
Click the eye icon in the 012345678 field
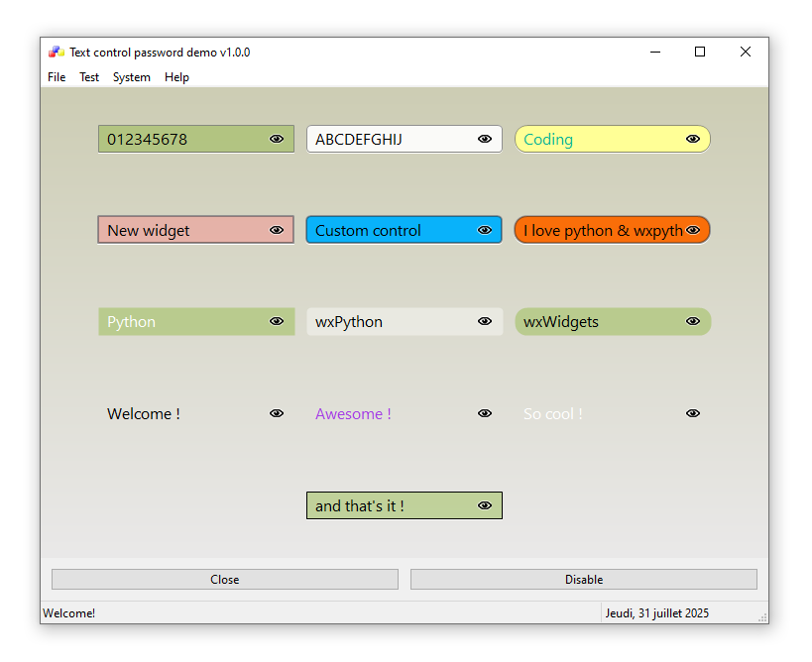pos(277,140)
